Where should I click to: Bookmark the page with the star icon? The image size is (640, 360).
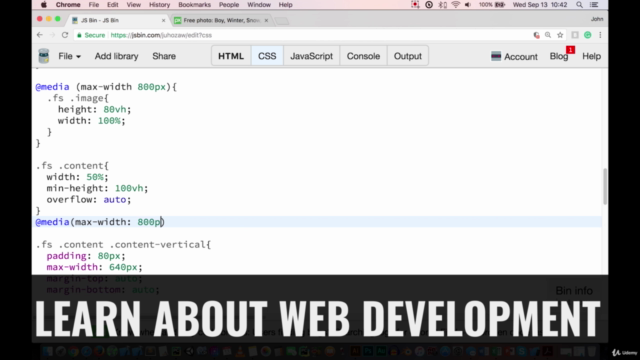click(x=560, y=35)
